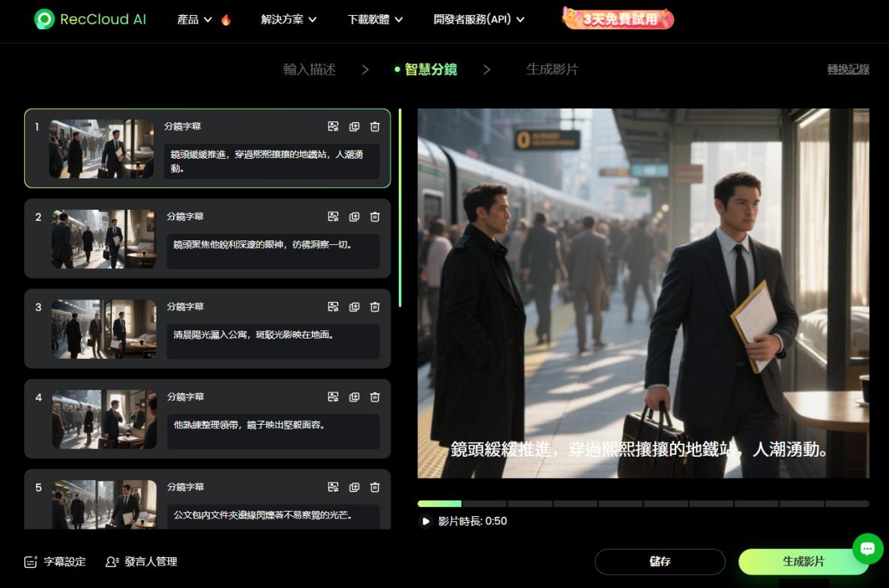Replace the image for scene 1

tap(334, 127)
